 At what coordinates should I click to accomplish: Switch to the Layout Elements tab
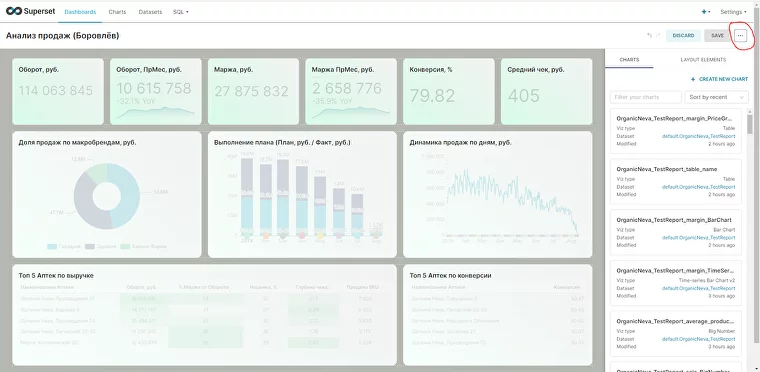coord(703,60)
